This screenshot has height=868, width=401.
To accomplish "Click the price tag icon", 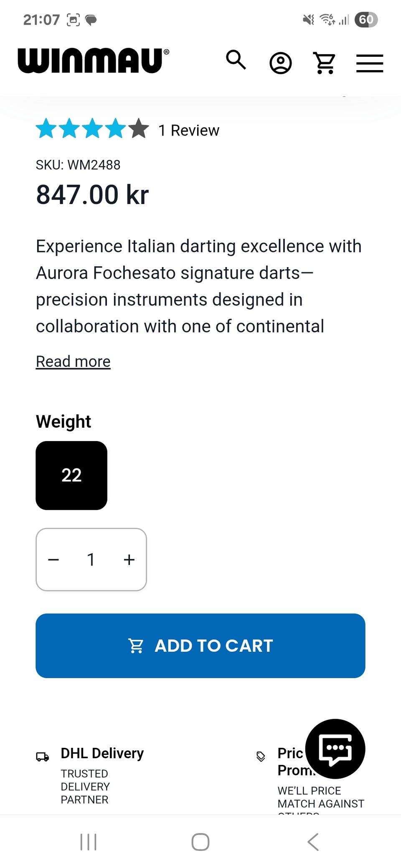I will [x=261, y=756].
